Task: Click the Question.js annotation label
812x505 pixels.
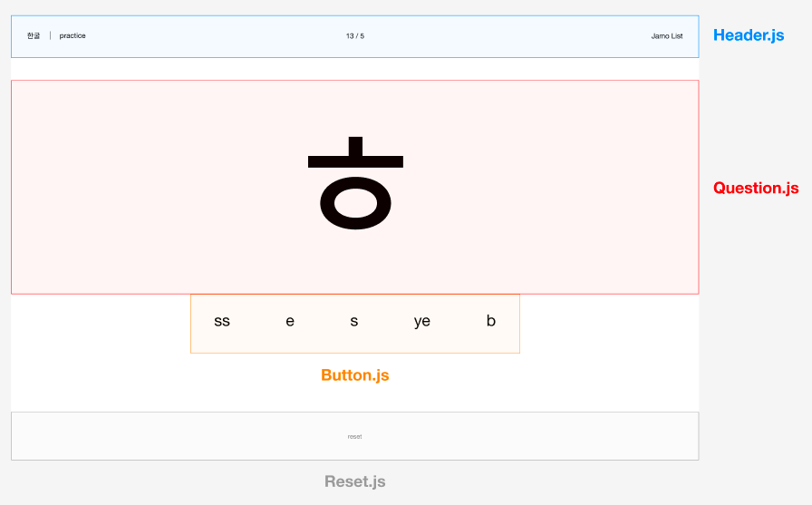Action: 756,188
